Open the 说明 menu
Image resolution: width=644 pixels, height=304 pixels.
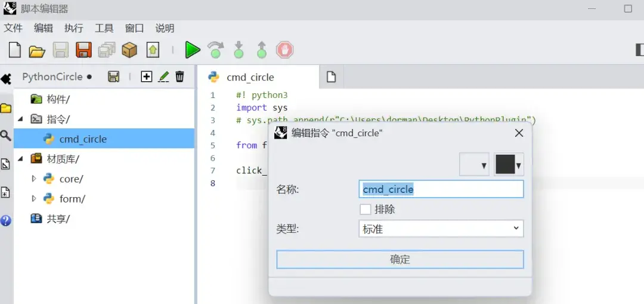tap(165, 29)
